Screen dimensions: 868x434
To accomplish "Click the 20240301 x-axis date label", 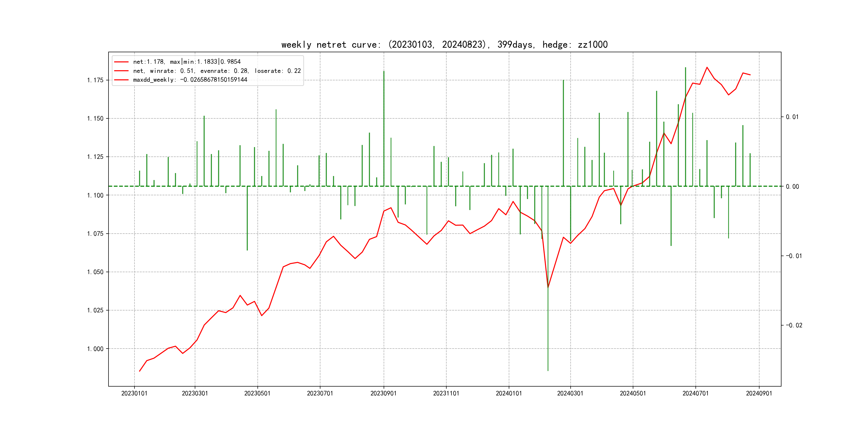I will click(570, 393).
